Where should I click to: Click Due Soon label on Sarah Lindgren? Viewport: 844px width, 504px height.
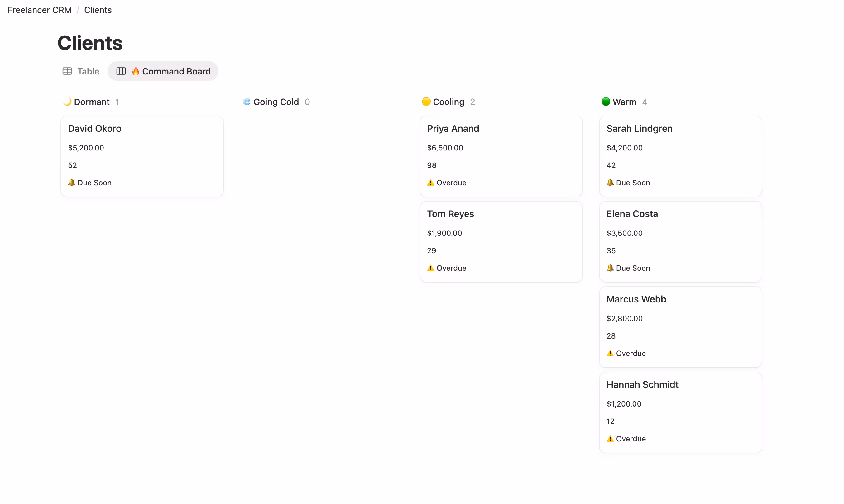pos(633,183)
